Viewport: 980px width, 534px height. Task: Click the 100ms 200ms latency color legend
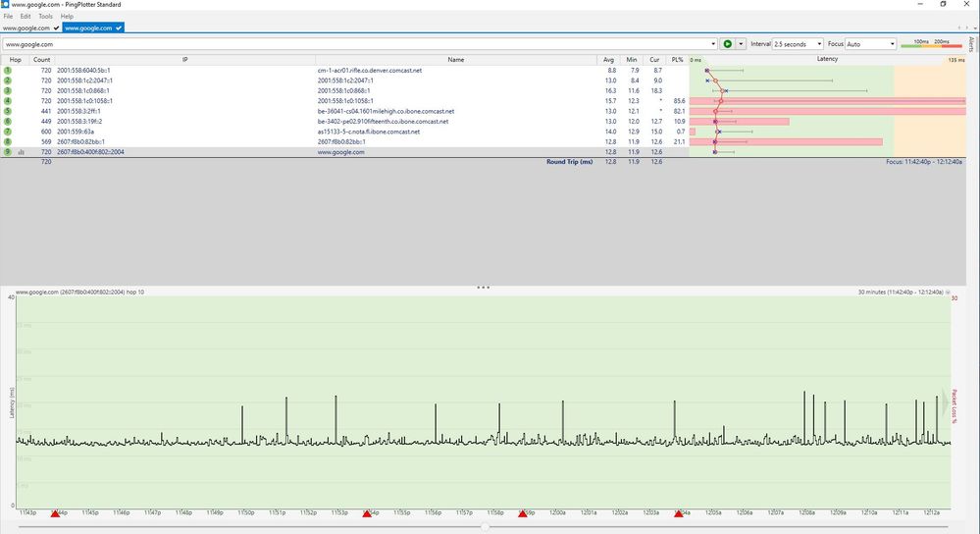point(931,43)
